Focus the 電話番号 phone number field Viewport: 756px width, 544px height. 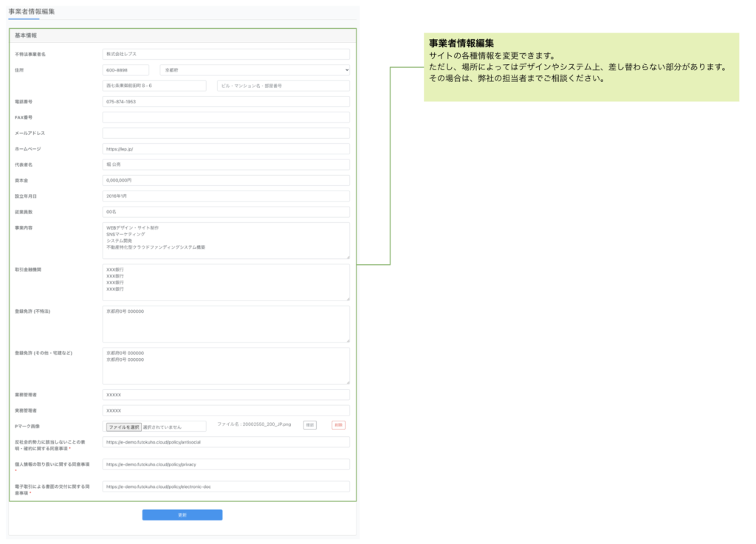[226, 102]
